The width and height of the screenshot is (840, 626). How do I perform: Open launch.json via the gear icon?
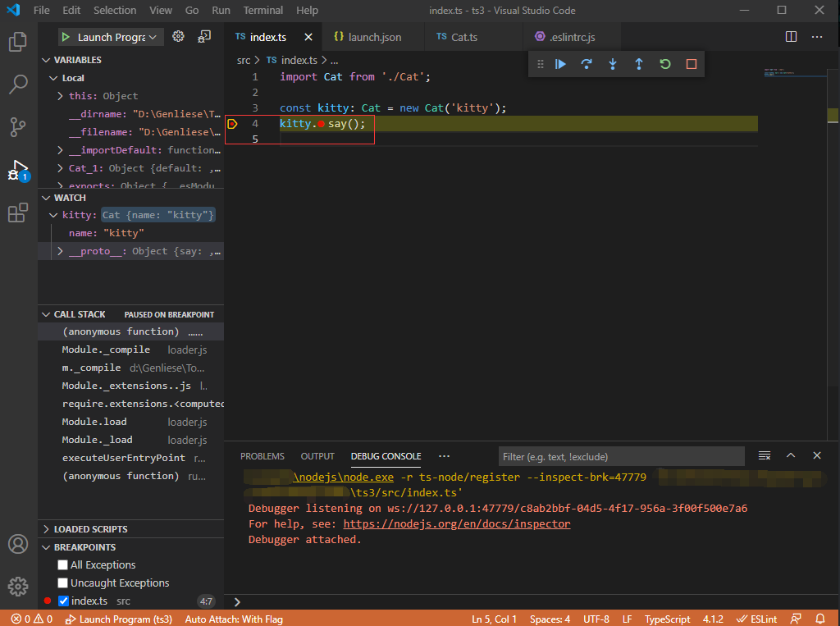pos(178,37)
